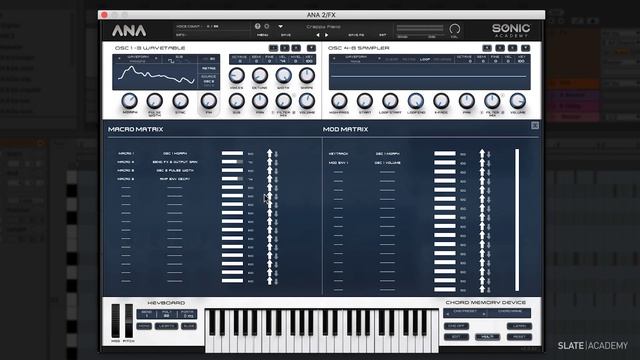Image resolution: width=640 pixels, height=360 pixels.
Task: Go to the previous preset arrow
Action: click(318, 35)
